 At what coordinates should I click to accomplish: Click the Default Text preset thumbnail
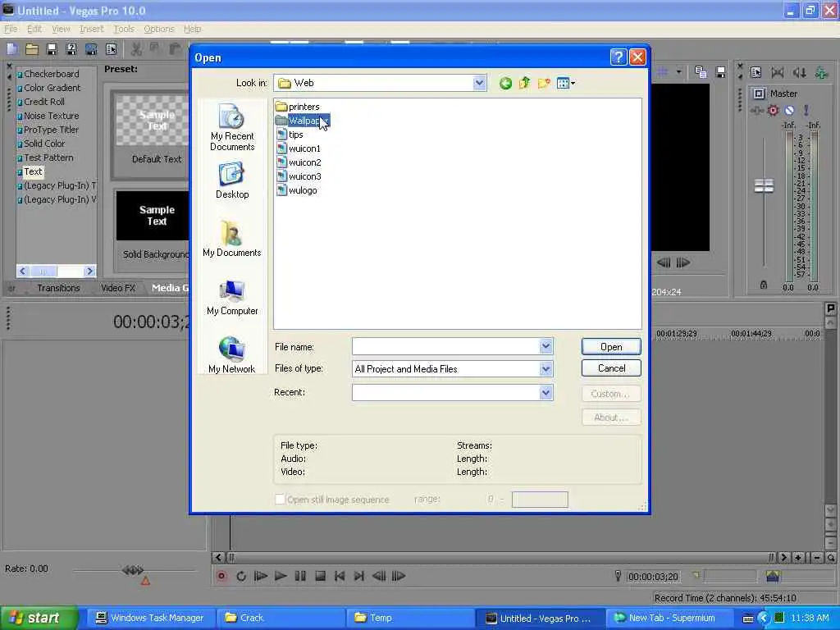(x=152, y=121)
